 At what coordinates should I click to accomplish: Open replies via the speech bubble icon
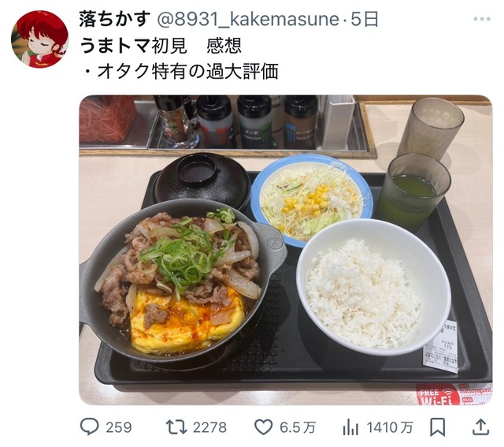89,427
